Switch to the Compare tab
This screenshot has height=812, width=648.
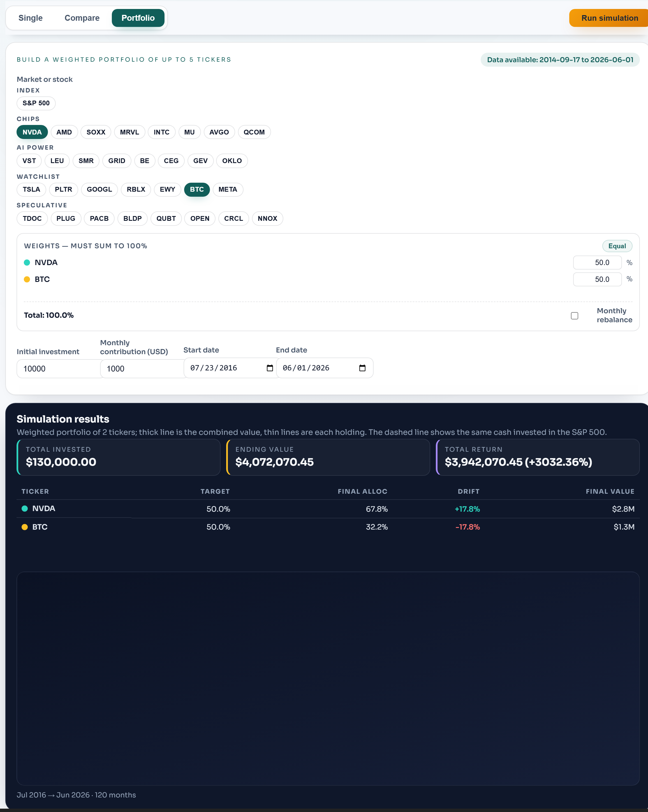(x=82, y=18)
